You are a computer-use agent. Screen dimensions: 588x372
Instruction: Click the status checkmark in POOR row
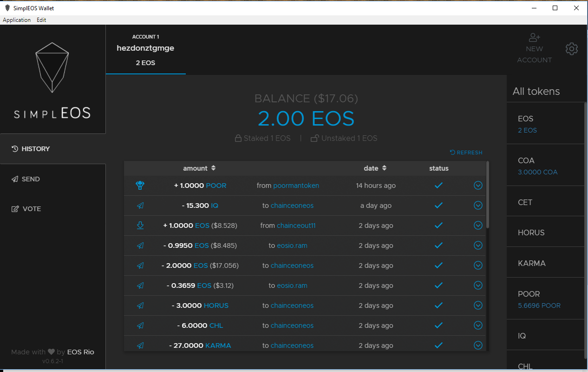click(438, 186)
